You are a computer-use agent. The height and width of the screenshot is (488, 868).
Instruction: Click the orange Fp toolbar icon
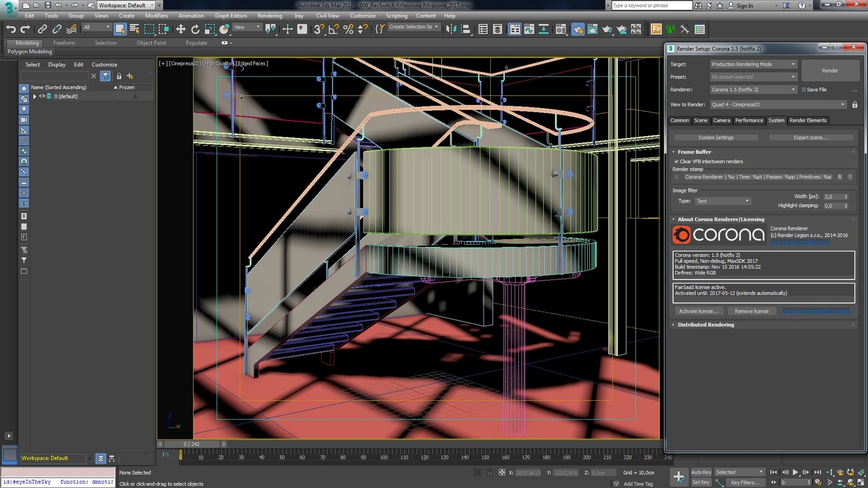[656, 29]
